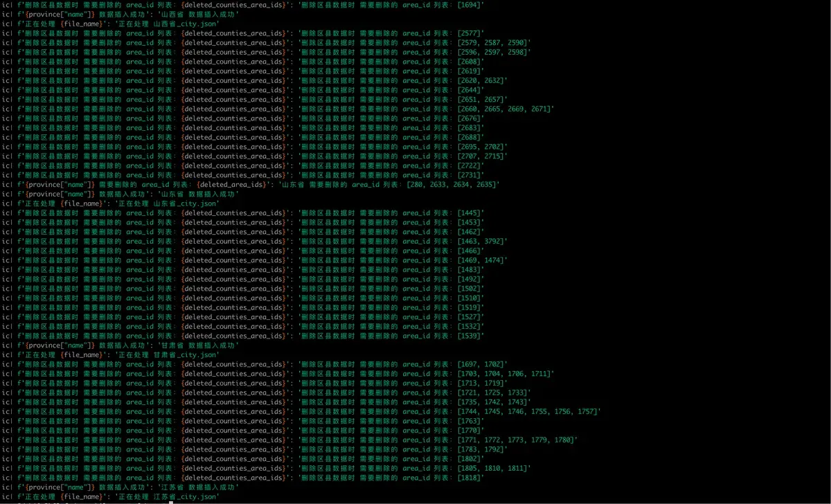
Task: Click the area_id value [2722]
Action: tap(469, 165)
